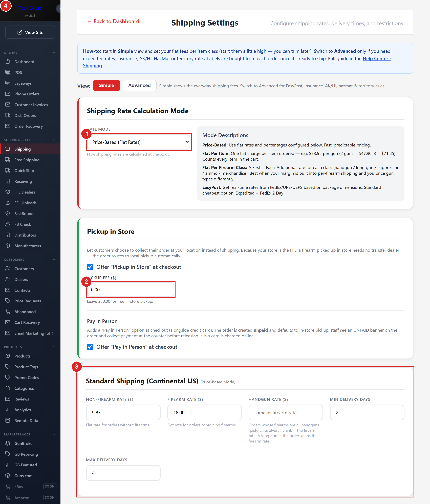The height and width of the screenshot is (504, 430).
Task: Collapse the PRODUCTS sidebar section
Action: 54,347
